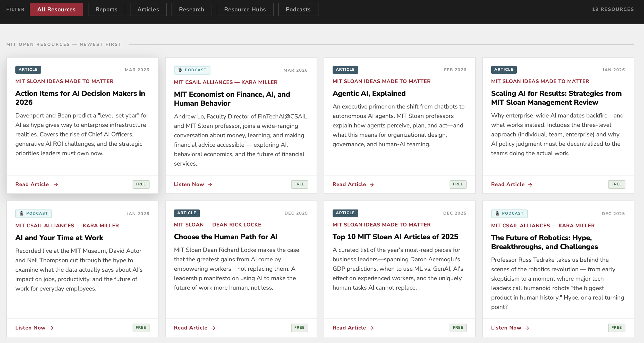Click Read Article under Action Items for AI Decision Makers
The height and width of the screenshot is (343, 644).
pos(32,184)
